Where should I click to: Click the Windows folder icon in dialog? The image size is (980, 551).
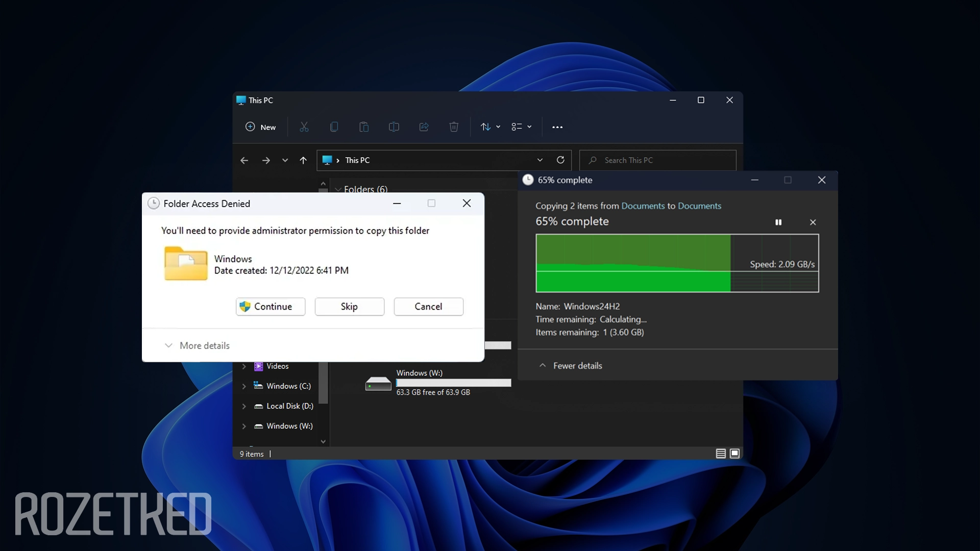pos(186,263)
